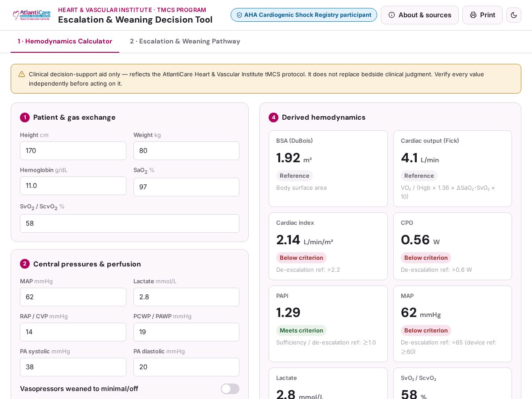This screenshot has width=532, height=399.
Task: Toggle Vasopressors weaned to minimal/off switch
Action: click(x=230, y=389)
